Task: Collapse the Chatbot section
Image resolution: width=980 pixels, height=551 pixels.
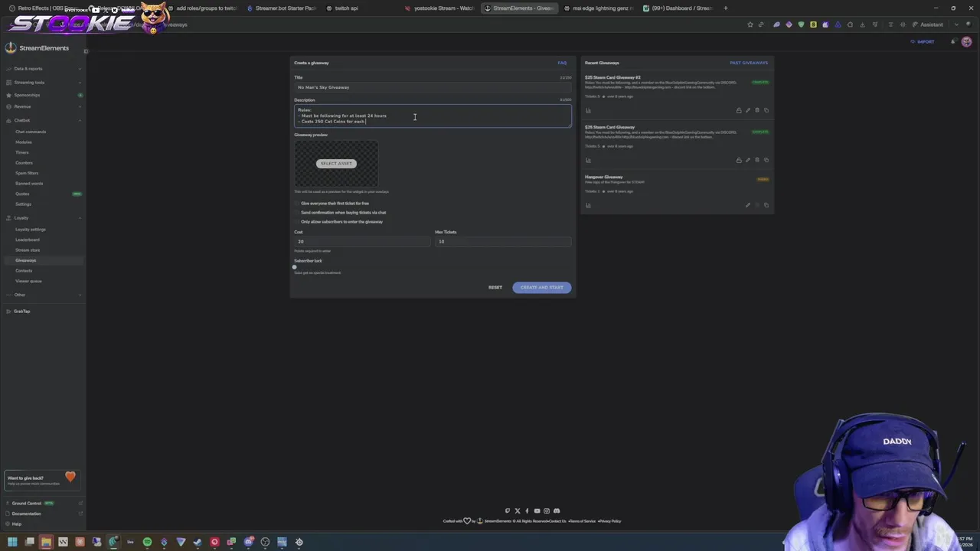Action: click(x=43, y=120)
